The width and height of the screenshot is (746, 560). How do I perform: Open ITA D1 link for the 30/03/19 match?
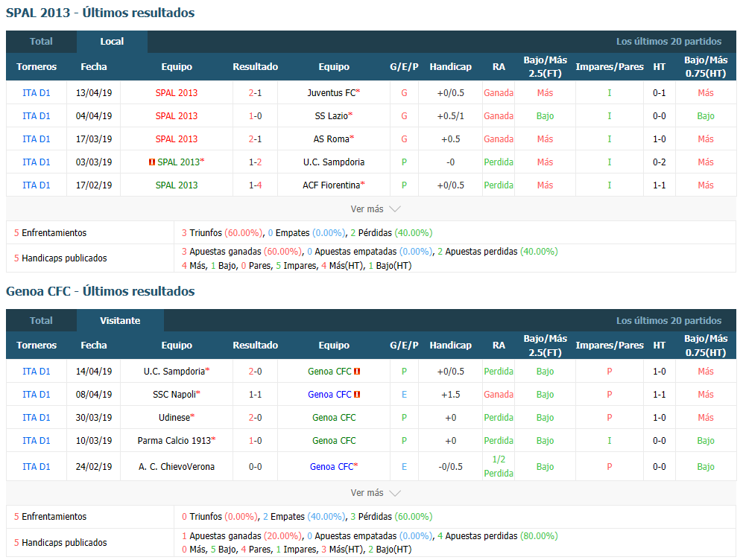click(x=37, y=417)
